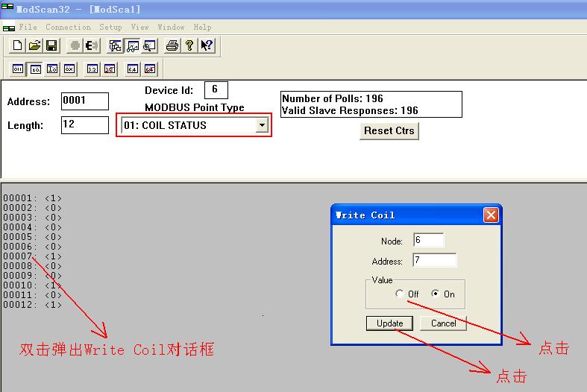Image resolution: width=587 pixels, height=392 pixels.
Task: Open the MODBUS Point Type dropdown arrow
Action: coord(262,125)
